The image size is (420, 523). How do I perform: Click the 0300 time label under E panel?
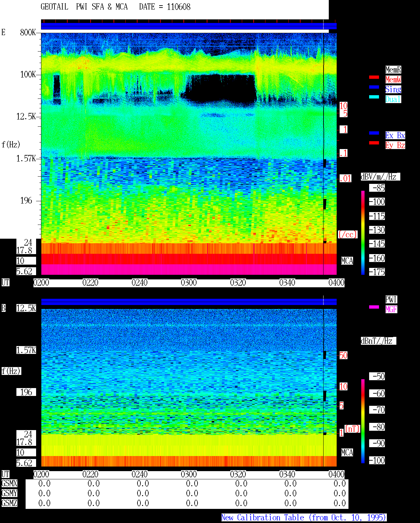pyautogui.click(x=189, y=283)
